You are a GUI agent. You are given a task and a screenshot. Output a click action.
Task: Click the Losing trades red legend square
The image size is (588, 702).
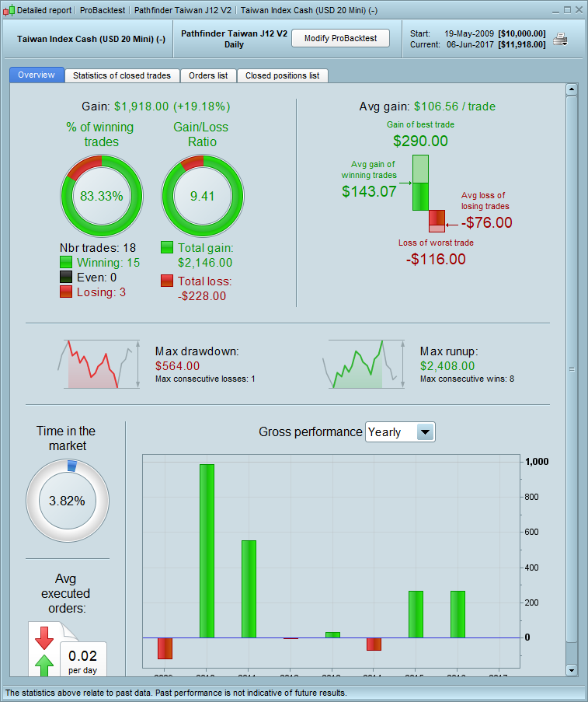click(x=66, y=292)
